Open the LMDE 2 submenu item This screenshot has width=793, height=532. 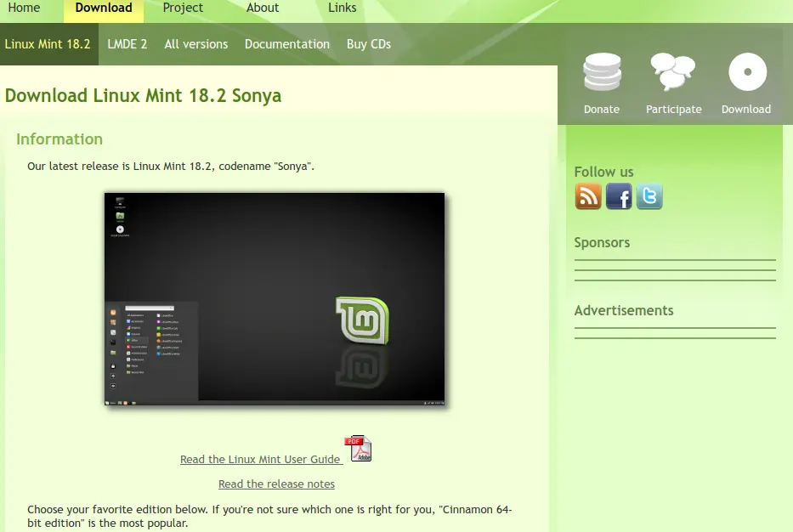127,44
